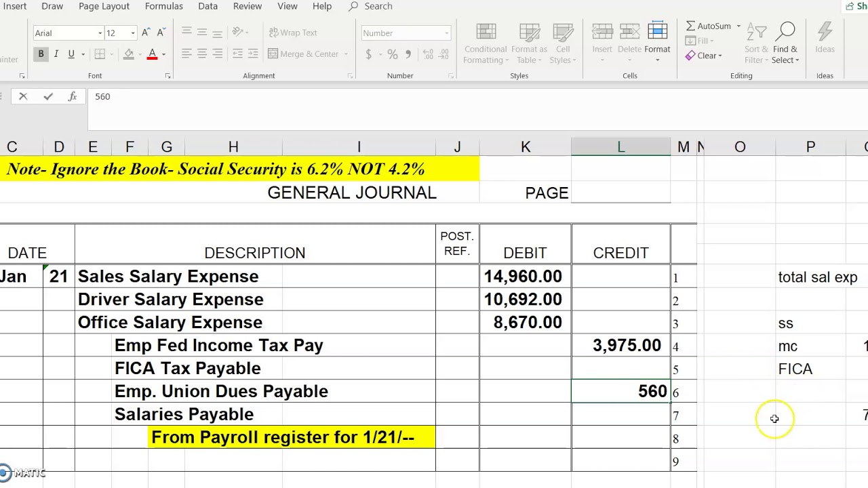Select column K header
The height and width of the screenshot is (488, 868).
(x=526, y=147)
